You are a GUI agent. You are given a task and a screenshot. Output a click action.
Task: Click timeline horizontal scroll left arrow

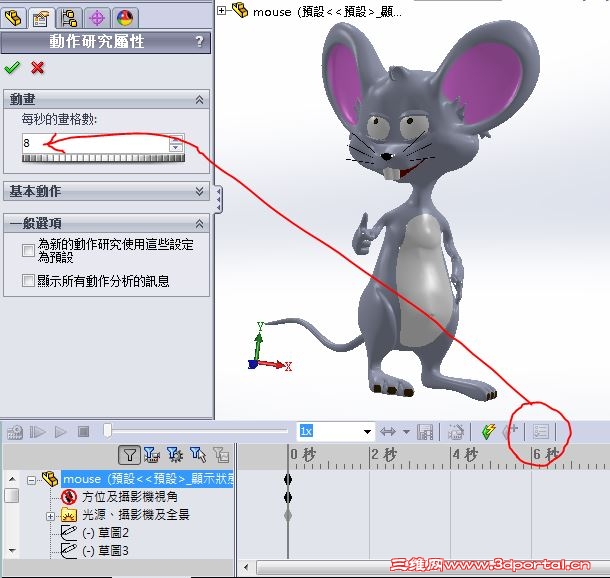246,567
